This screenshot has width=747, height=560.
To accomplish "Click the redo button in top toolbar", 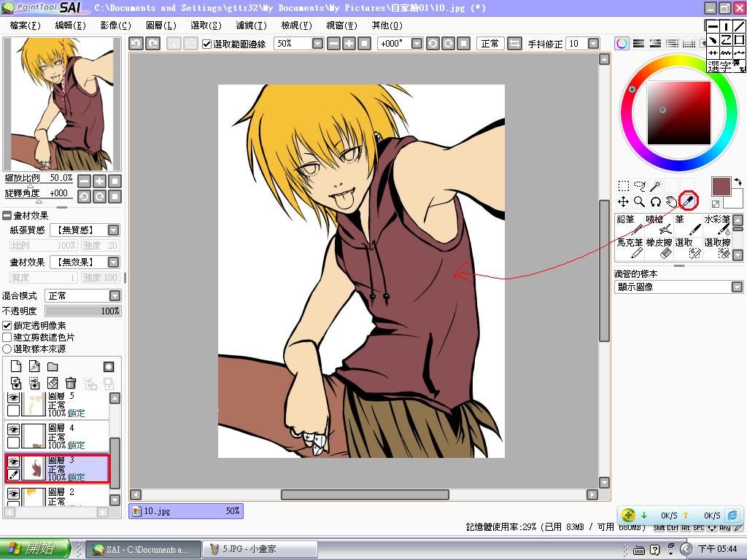I will (153, 44).
